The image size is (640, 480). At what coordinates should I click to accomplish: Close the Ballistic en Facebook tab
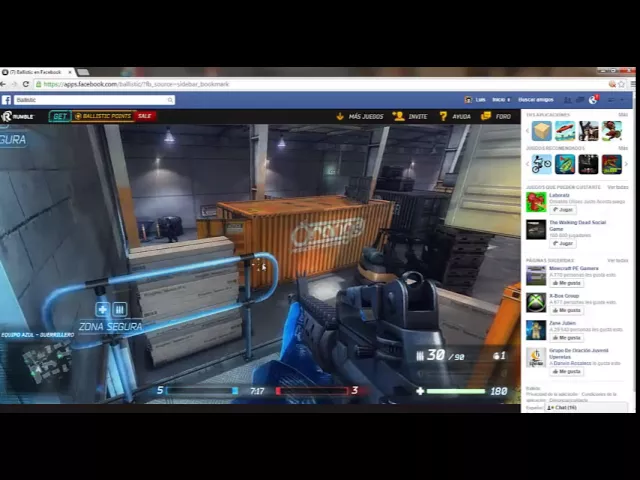tap(70, 72)
